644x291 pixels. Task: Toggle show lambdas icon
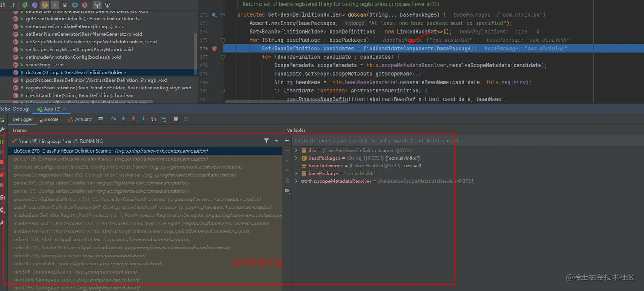(85, 5)
